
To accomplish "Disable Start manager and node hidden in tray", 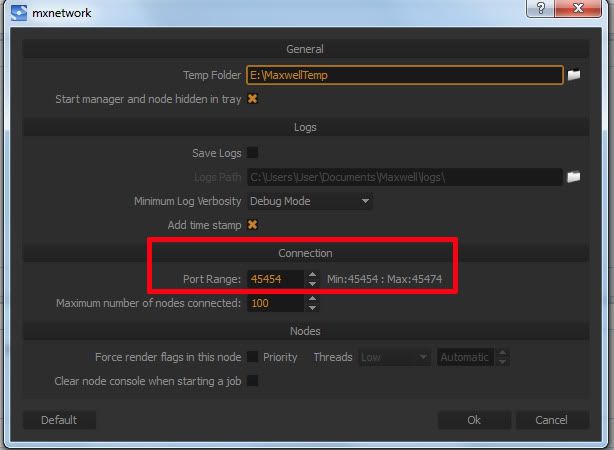I will tap(253, 99).
